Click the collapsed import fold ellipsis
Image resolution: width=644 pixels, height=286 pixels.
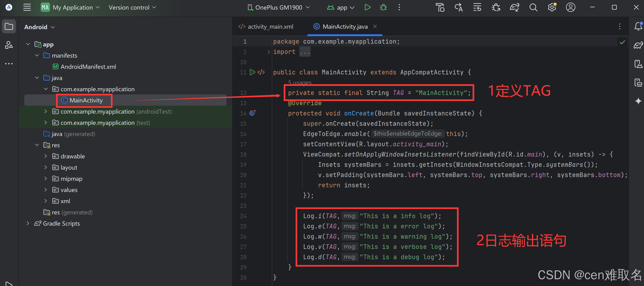(x=305, y=52)
